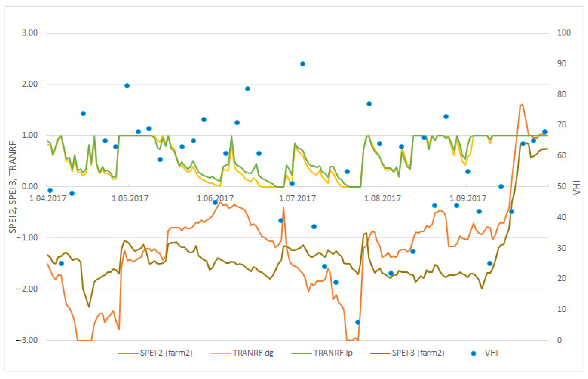Select the vertical VHI right axis title
This screenshot has width=588, height=379.
pyautogui.click(x=576, y=188)
